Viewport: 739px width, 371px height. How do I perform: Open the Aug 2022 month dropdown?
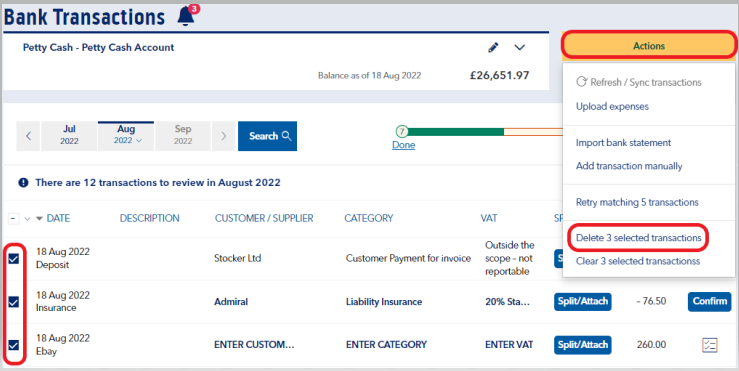pyautogui.click(x=126, y=136)
